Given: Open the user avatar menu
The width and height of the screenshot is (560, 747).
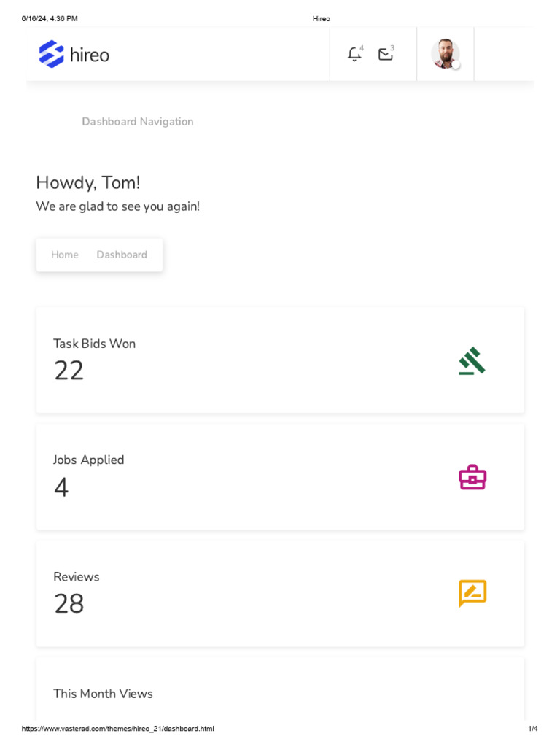Looking at the screenshot, I should (x=445, y=54).
